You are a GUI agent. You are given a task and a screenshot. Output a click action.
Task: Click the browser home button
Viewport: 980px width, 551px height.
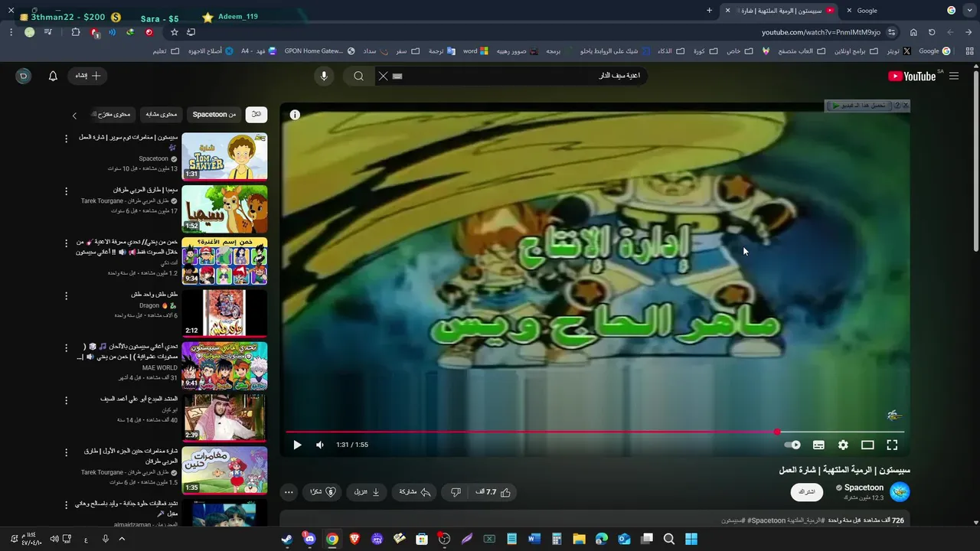(x=913, y=32)
